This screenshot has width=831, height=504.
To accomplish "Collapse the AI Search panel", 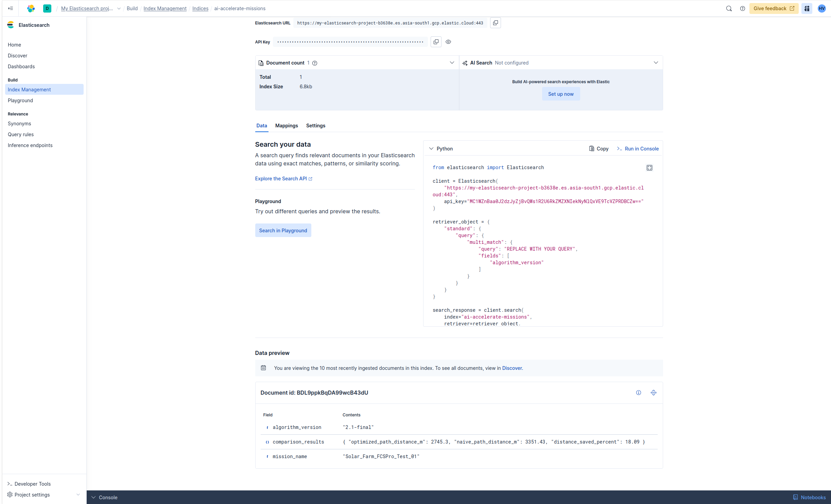I will (656, 62).
